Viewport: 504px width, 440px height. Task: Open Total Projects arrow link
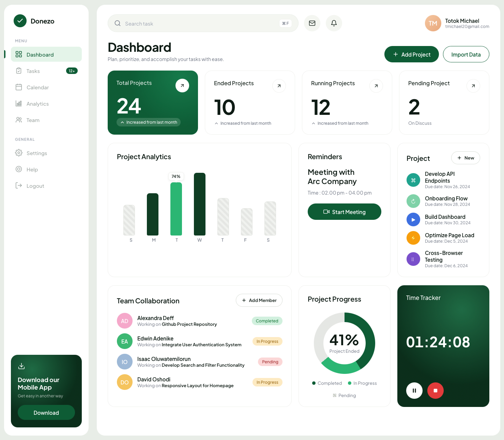coord(182,86)
